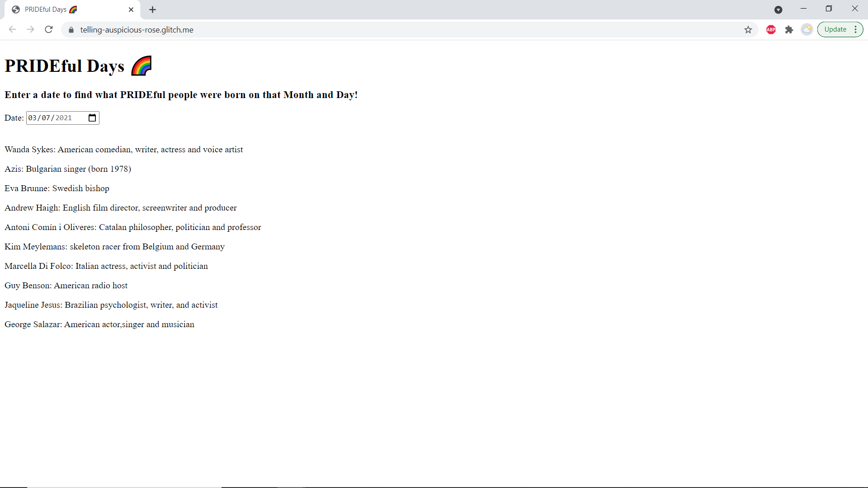Open the Extensions puzzle icon

(789, 30)
